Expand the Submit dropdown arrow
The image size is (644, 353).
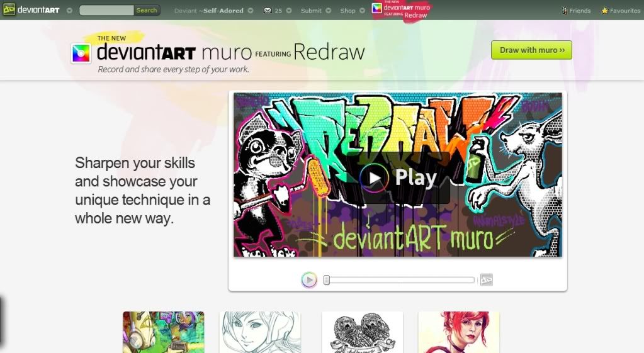[328, 11]
